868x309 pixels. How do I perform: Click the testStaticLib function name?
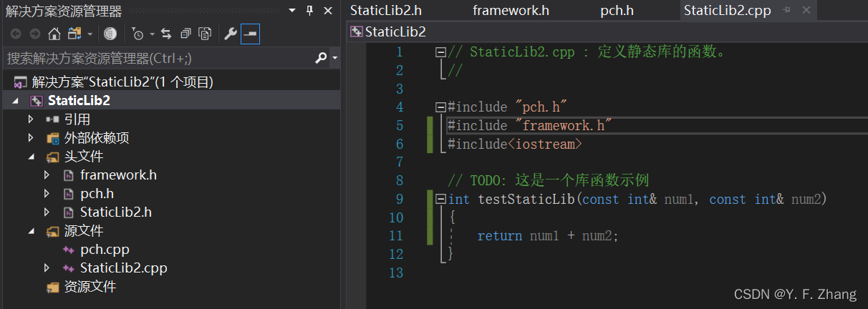coord(526,200)
